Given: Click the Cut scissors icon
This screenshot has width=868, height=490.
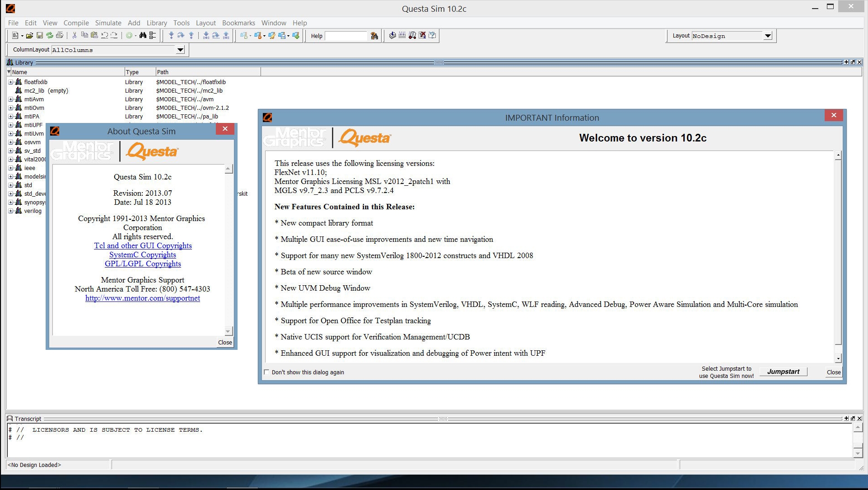Looking at the screenshot, I should pos(75,36).
